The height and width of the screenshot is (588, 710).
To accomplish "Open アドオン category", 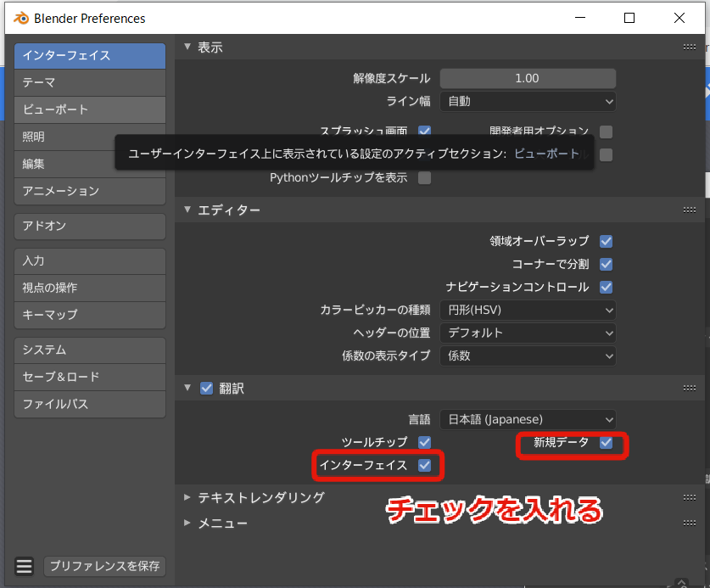I will pyautogui.click(x=90, y=226).
